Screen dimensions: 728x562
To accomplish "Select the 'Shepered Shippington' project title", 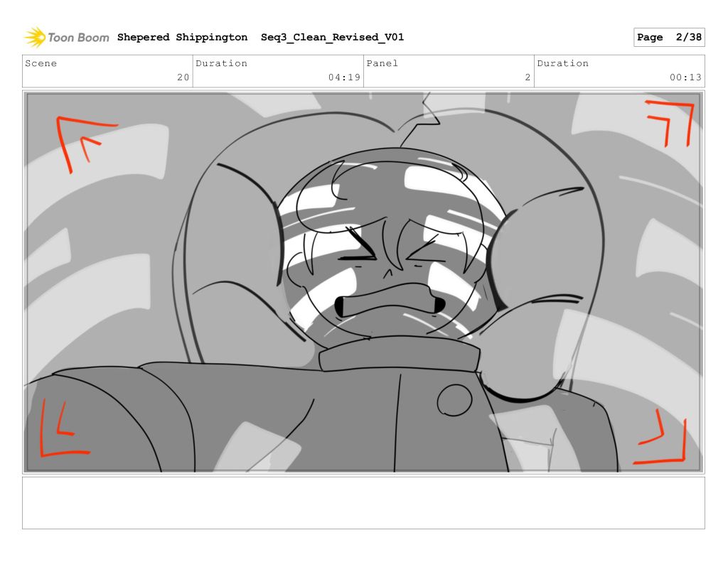I will click(x=182, y=37).
